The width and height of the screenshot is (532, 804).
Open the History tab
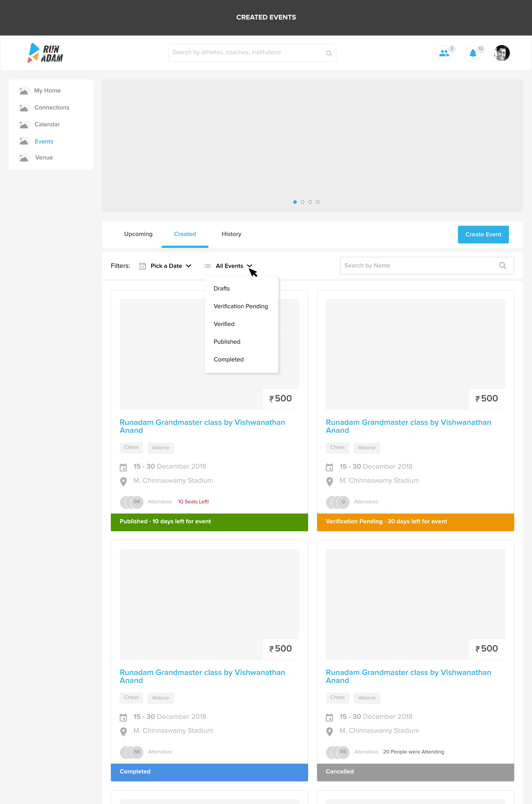click(231, 234)
